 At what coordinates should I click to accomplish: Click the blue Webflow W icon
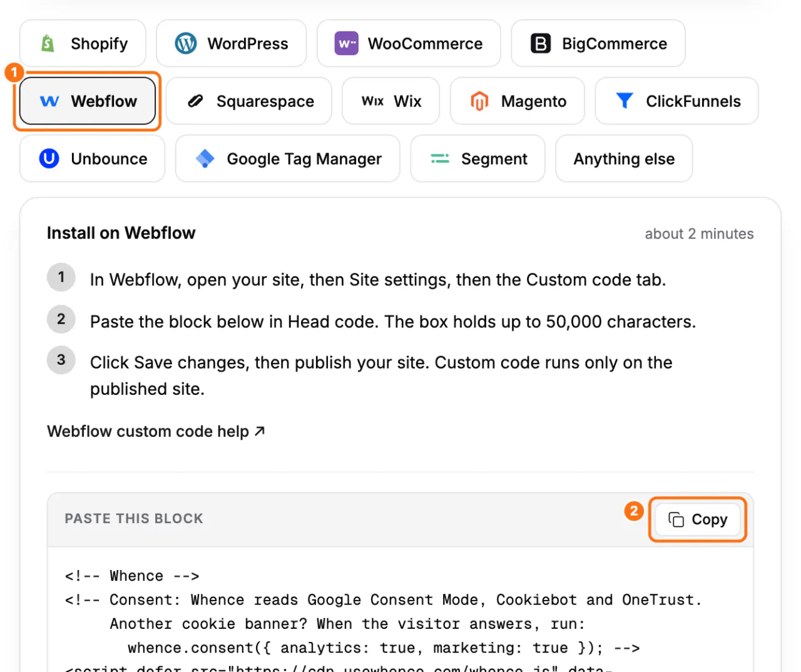49,101
